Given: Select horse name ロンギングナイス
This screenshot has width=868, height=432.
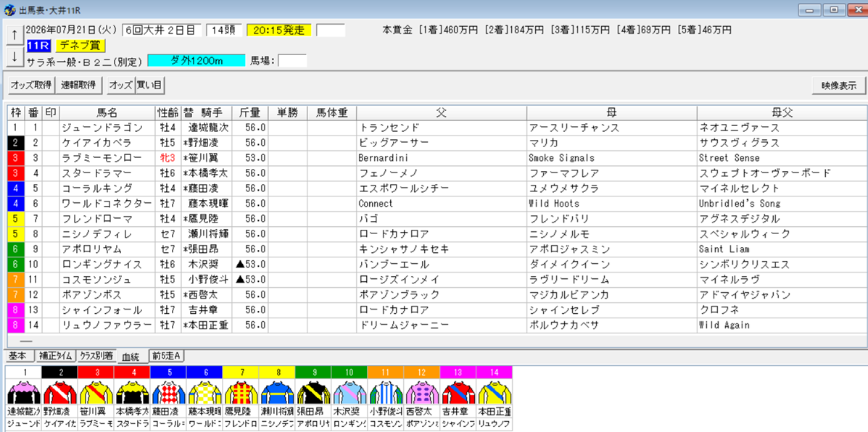Looking at the screenshot, I should pos(102,265).
